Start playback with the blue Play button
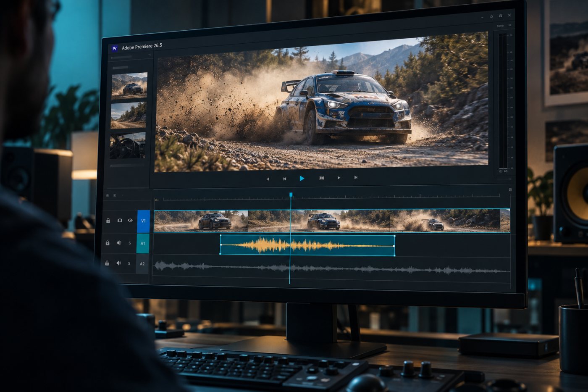The height and width of the screenshot is (392, 588). tap(302, 178)
